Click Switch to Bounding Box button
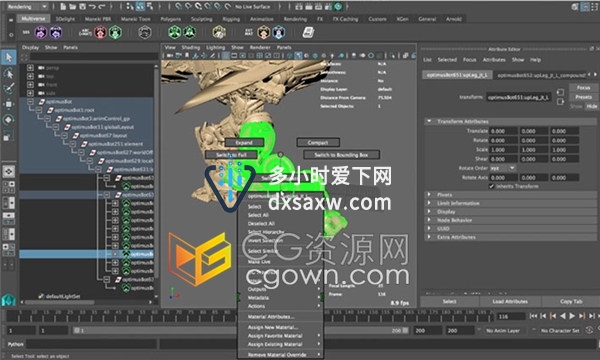 (x=341, y=155)
